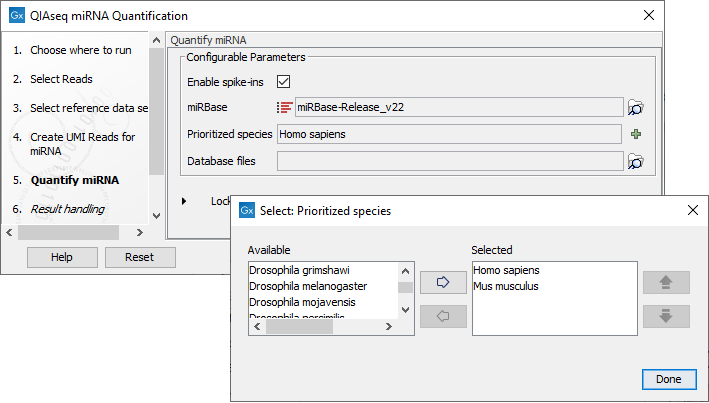Toggle the Enable spike-ins checkbox
This screenshot has width=709, height=403.
[284, 82]
